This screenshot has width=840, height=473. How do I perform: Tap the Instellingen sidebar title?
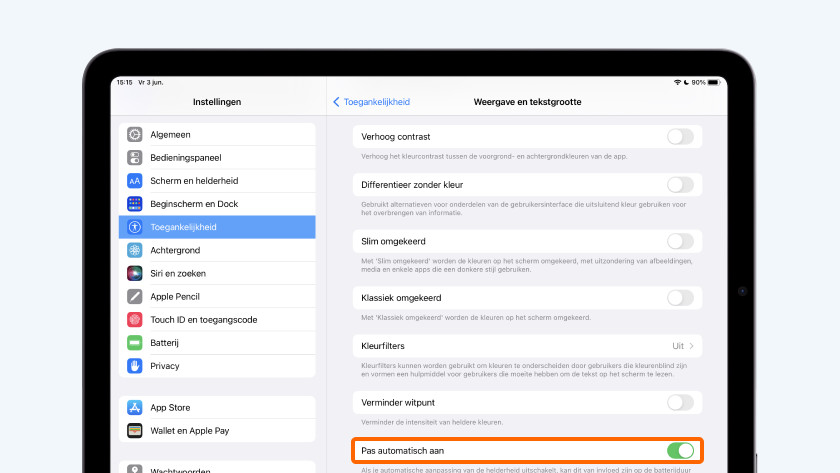coord(217,102)
